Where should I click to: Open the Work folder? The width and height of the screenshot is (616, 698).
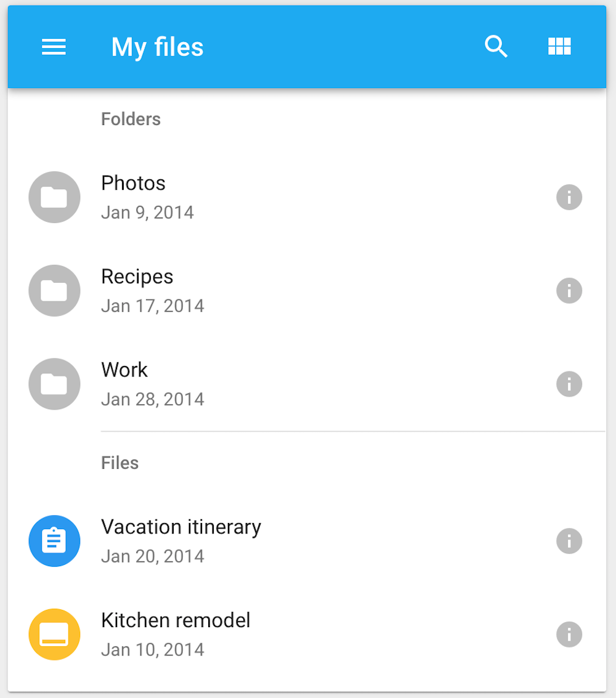307,384
